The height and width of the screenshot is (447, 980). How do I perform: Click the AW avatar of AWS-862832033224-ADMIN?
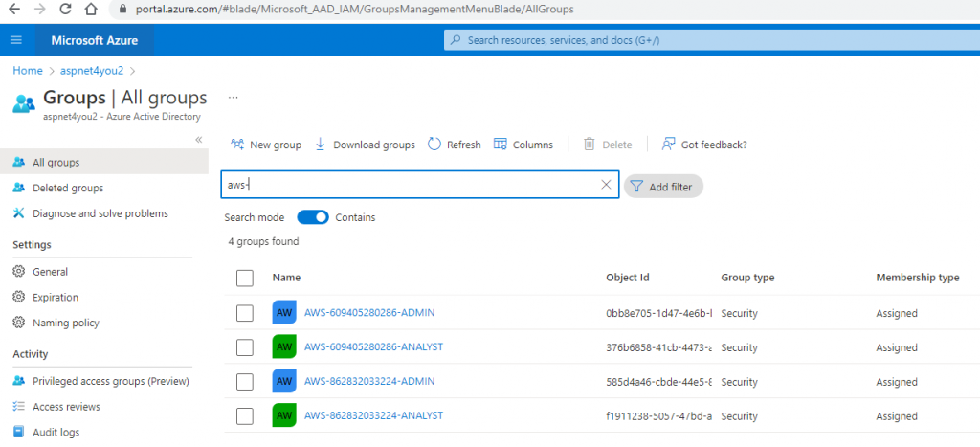pos(284,381)
